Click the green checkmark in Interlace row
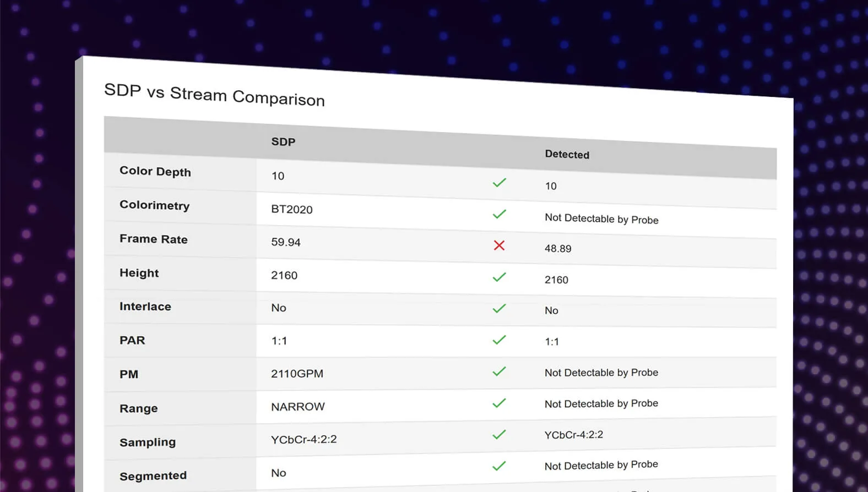The height and width of the screenshot is (492, 868). pos(499,309)
